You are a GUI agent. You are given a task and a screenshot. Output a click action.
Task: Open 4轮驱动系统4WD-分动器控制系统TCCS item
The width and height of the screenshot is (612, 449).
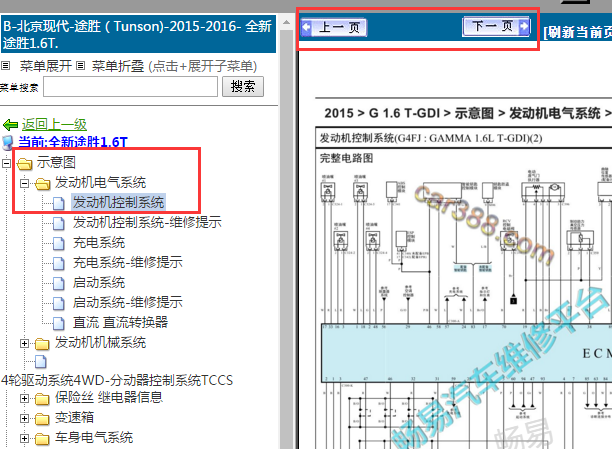[117, 380]
